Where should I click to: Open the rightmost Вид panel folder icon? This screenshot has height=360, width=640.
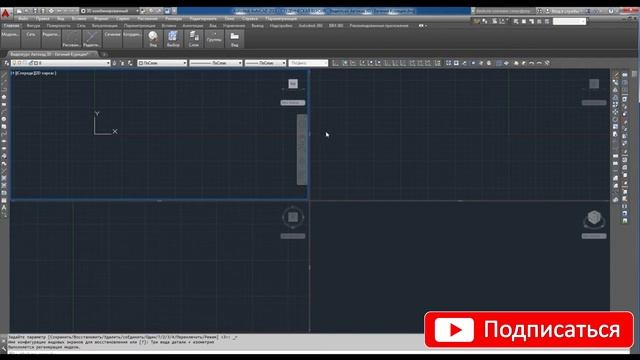point(234,39)
